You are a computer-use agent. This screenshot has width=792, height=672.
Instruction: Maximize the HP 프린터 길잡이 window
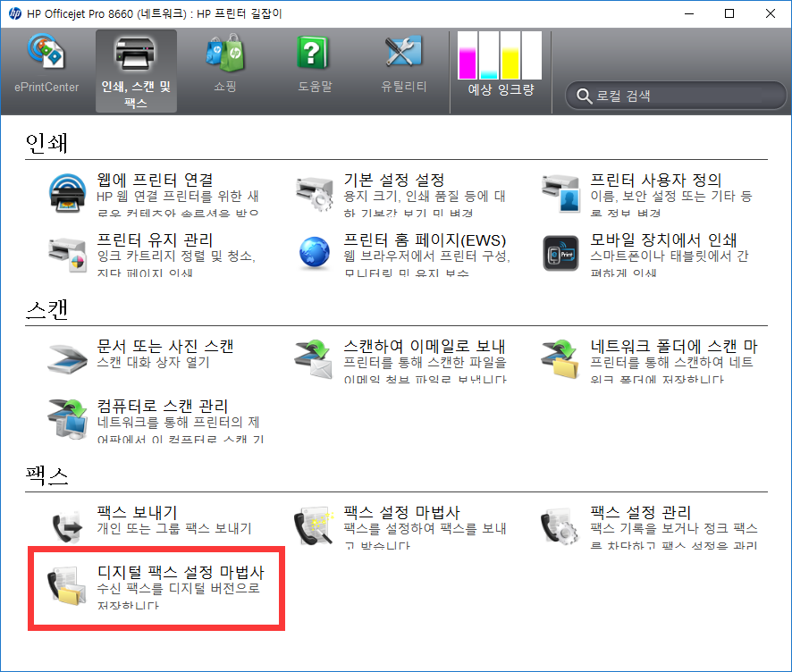(x=729, y=13)
